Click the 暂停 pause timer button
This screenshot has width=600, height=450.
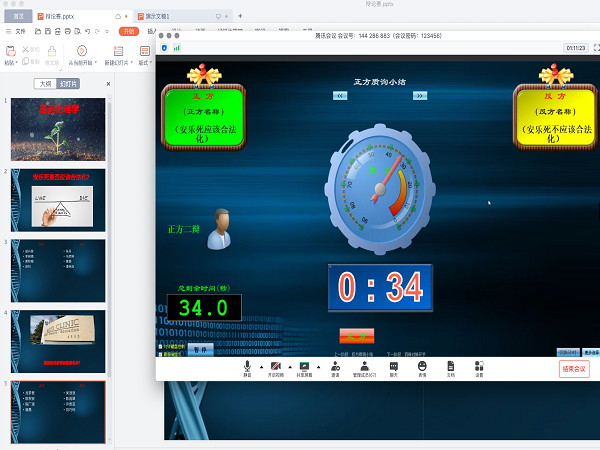click(x=201, y=350)
